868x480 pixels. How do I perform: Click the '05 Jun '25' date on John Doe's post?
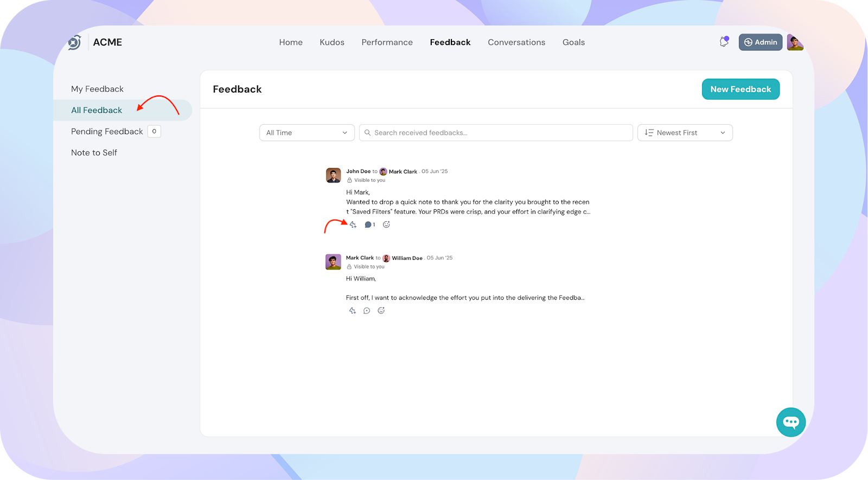click(x=435, y=171)
